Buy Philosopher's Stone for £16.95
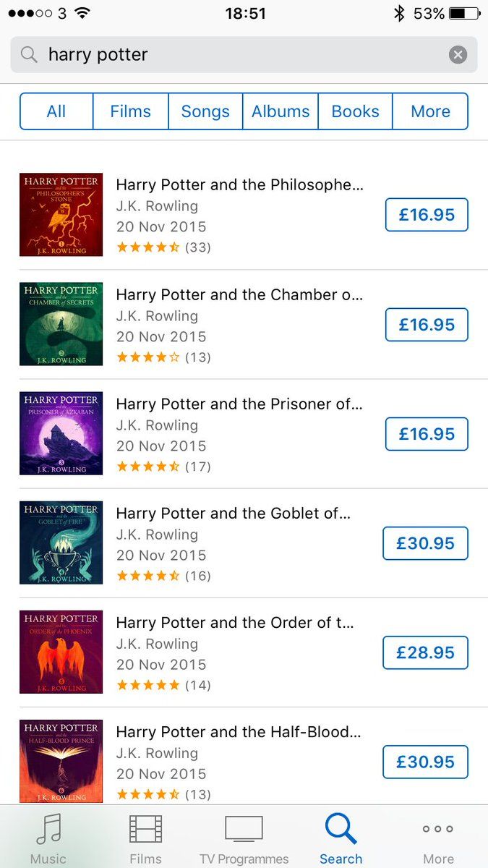The image size is (488, 868). tap(427, 215)
